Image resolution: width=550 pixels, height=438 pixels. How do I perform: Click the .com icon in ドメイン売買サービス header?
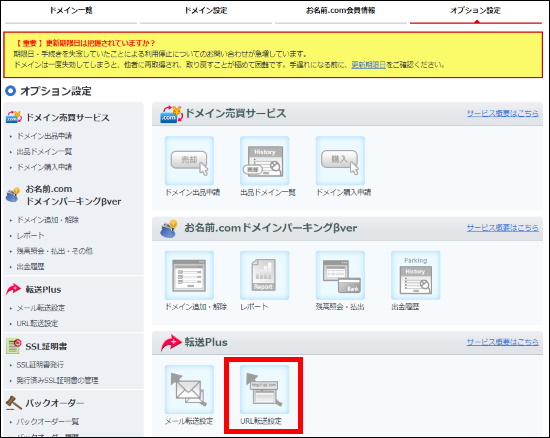pos(171,114)
